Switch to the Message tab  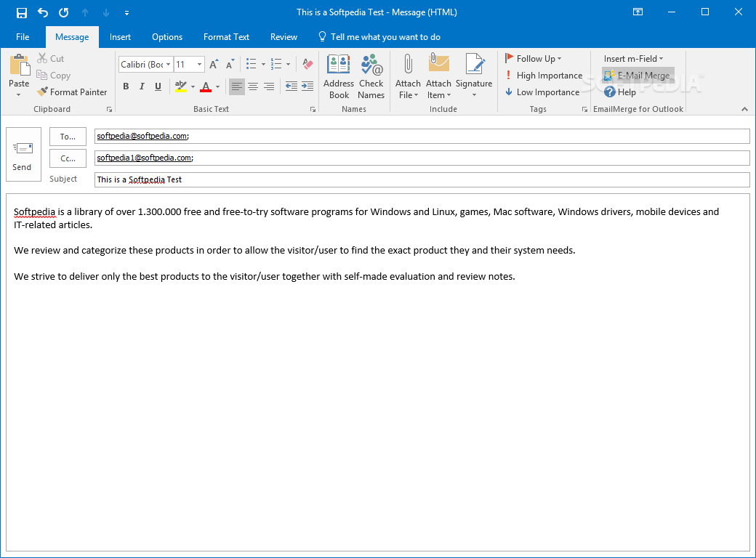(x=72, y=37)
